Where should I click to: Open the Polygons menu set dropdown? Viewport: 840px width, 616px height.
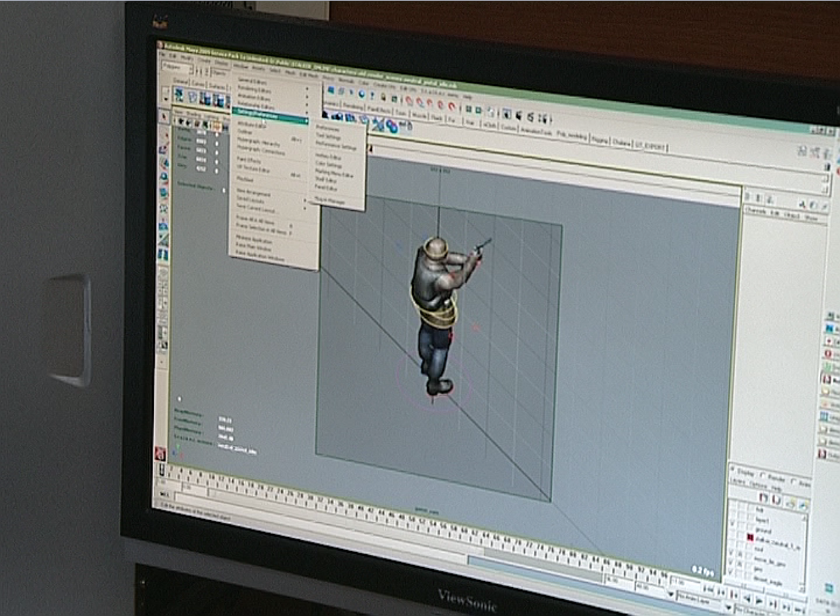pyautogui.click(x=176, y=67)
